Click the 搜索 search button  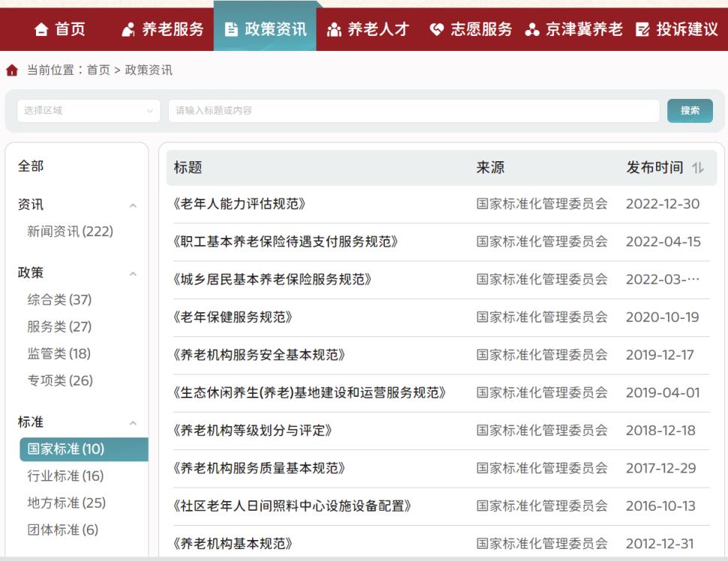pyautogui.click(x=690, y=110)
